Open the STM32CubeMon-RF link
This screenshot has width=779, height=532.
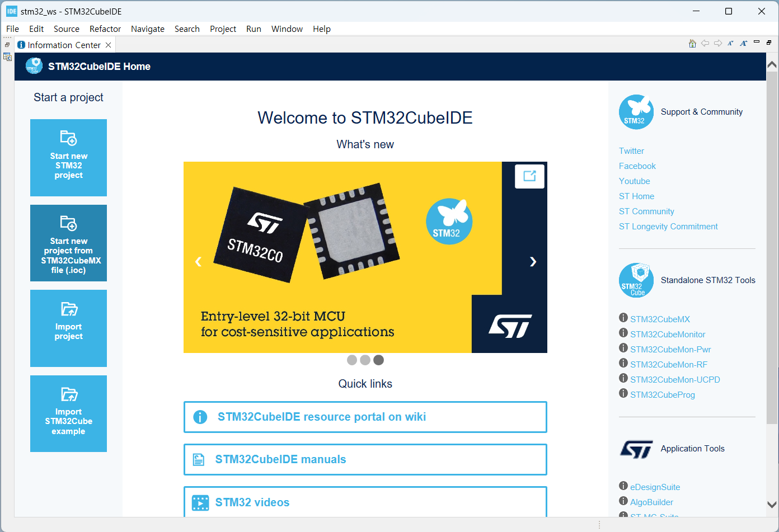[669, 365]
